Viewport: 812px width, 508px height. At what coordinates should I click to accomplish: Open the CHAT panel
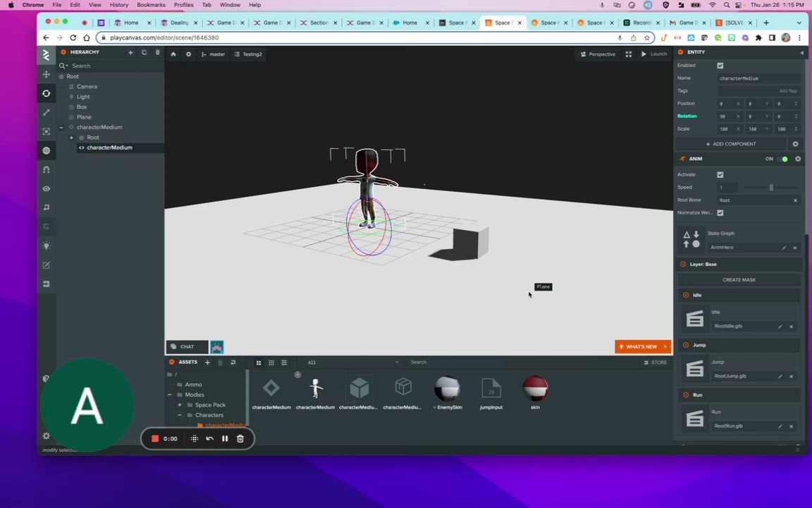click(x=187, y=347)
